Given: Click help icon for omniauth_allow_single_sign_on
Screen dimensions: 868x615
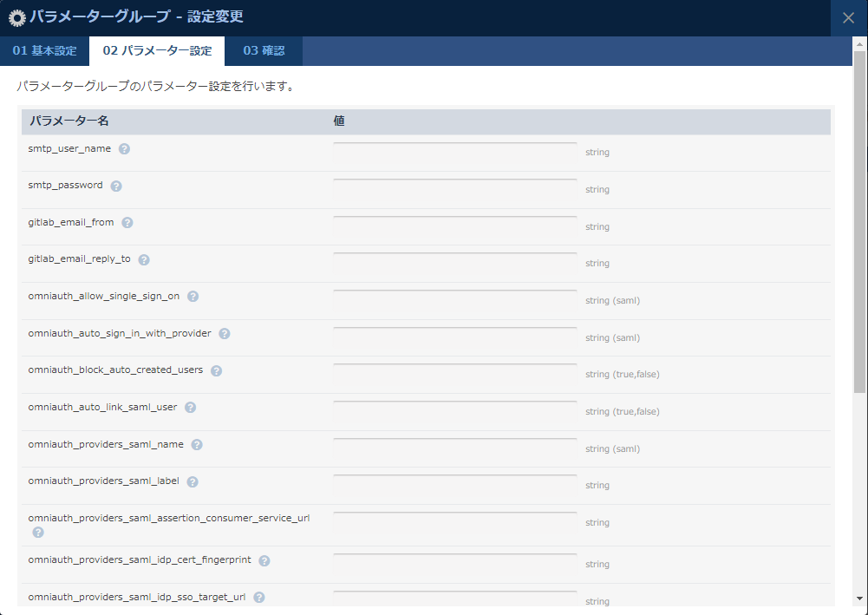Looking at the screenshot, I should tap(193, 296).
